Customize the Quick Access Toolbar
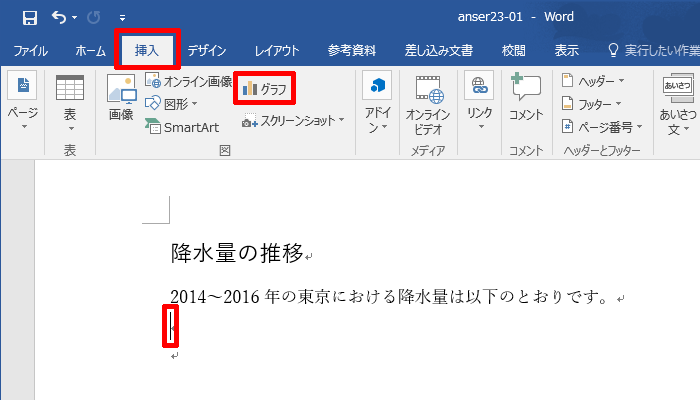 click(122, 18)
